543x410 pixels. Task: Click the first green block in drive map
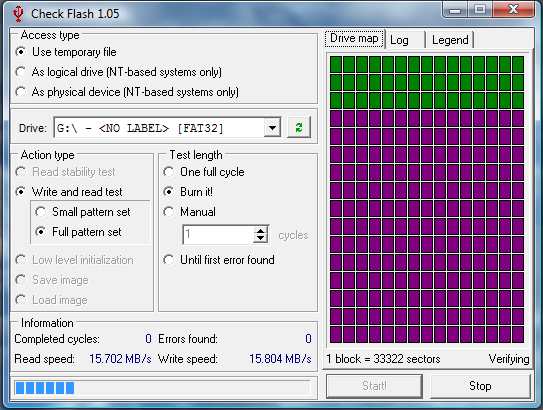point(336,64)
